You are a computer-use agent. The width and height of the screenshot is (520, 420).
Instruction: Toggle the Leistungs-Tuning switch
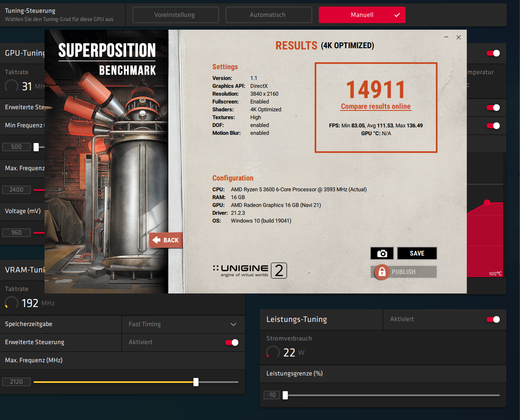click(493, 319)
